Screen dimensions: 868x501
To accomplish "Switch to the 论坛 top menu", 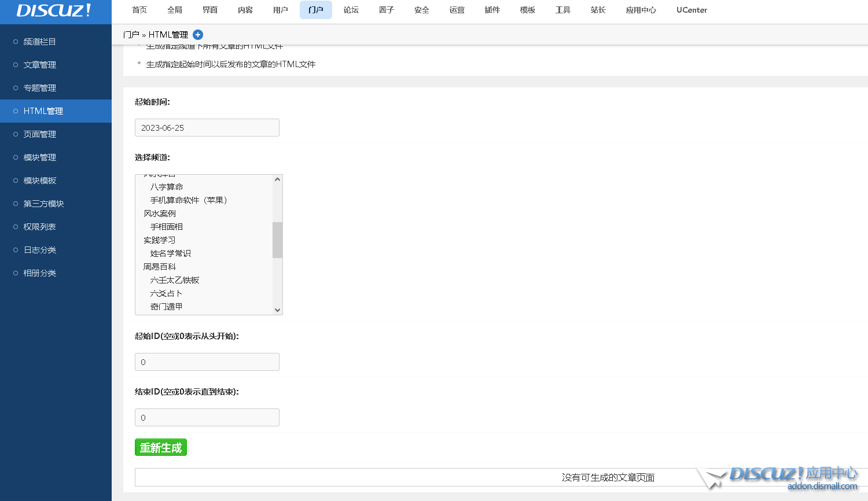I will tap(351, 10).
